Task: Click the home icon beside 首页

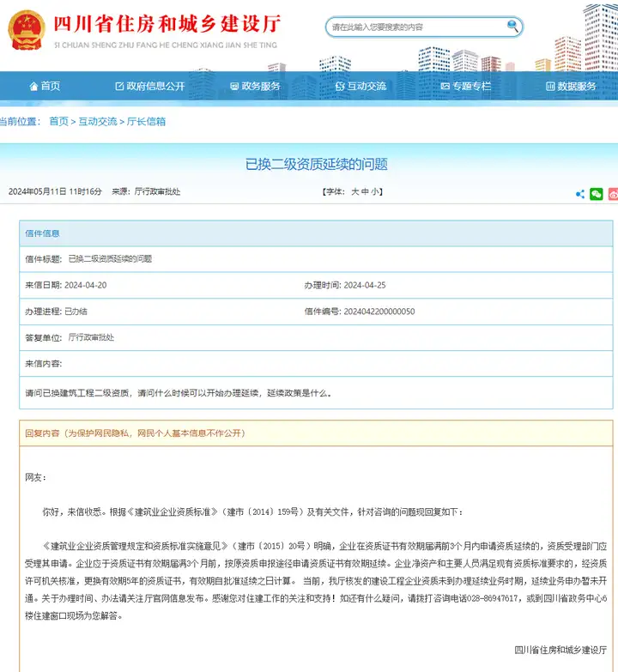Action: (33, 87)
